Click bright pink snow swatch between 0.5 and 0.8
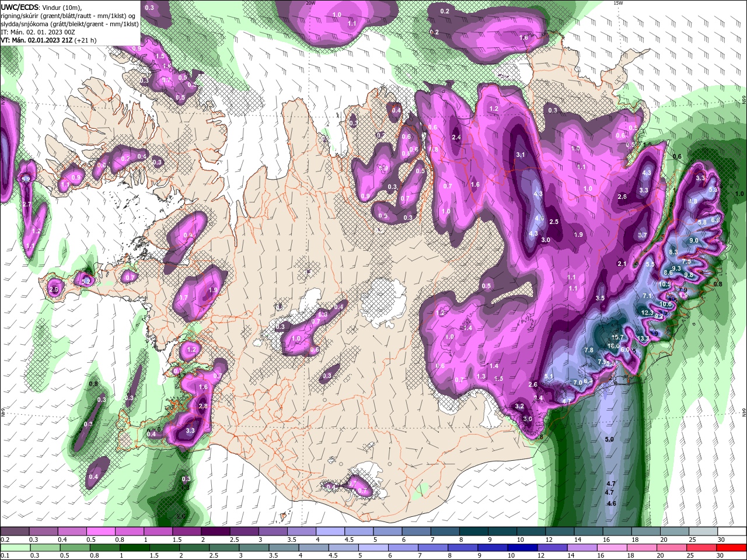Viewport: 747px width, 560px height. (101, 531)
